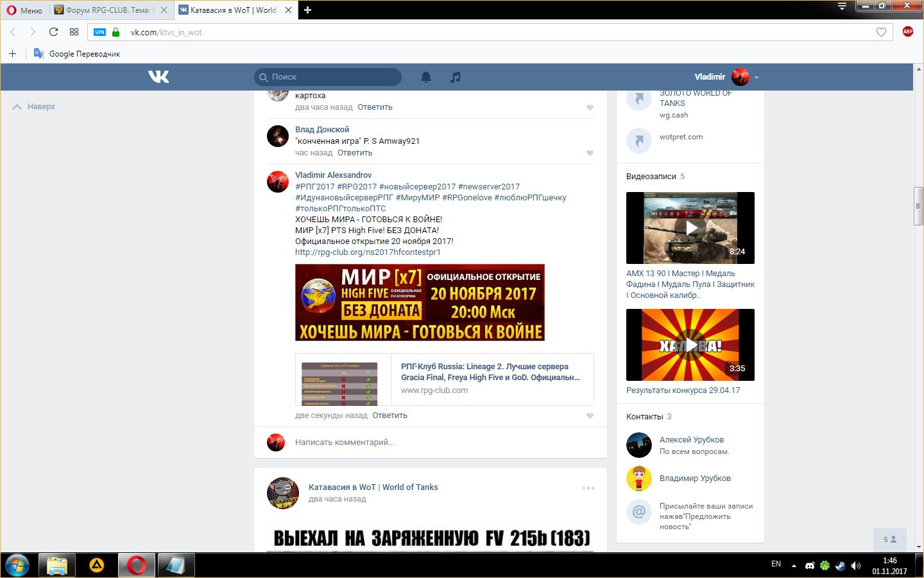Open the МИР x7 High Five banner image
The height and width of the screenshot is (578, 924).
420,302
